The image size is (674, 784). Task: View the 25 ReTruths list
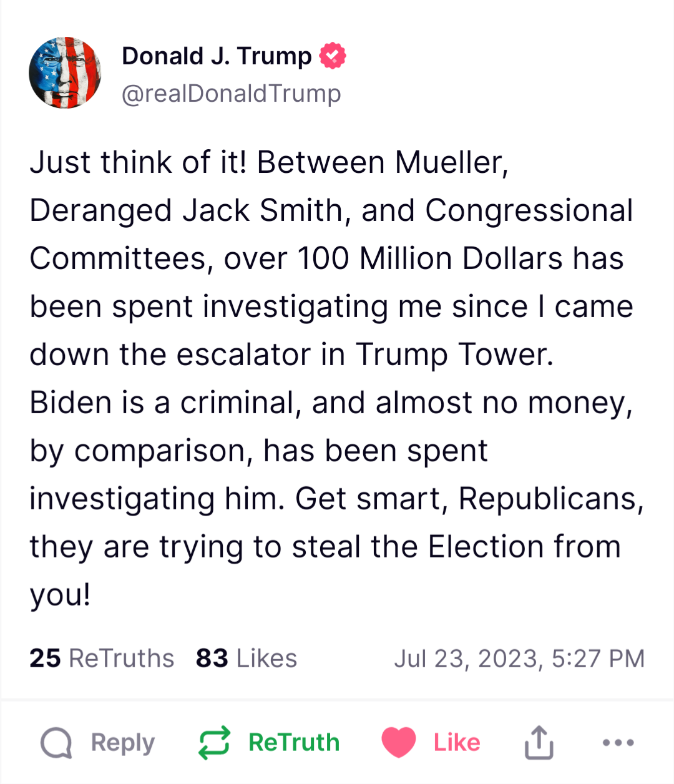click(102, 659)
